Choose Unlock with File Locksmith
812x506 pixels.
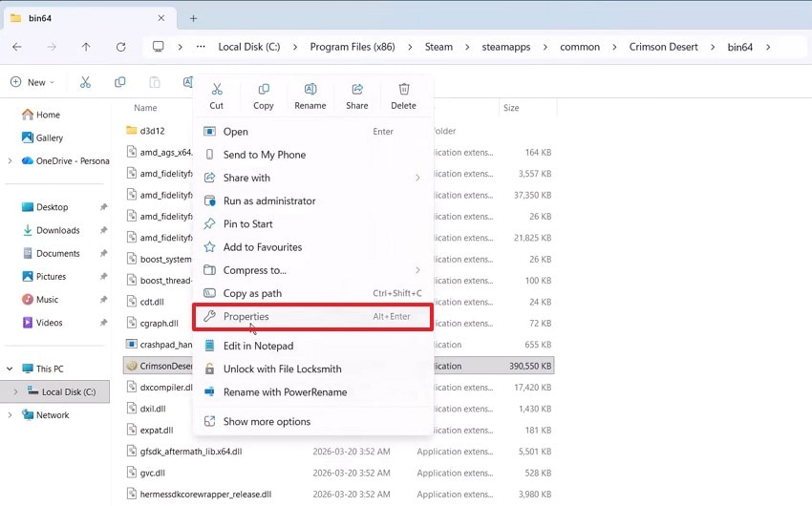(312, 369)
